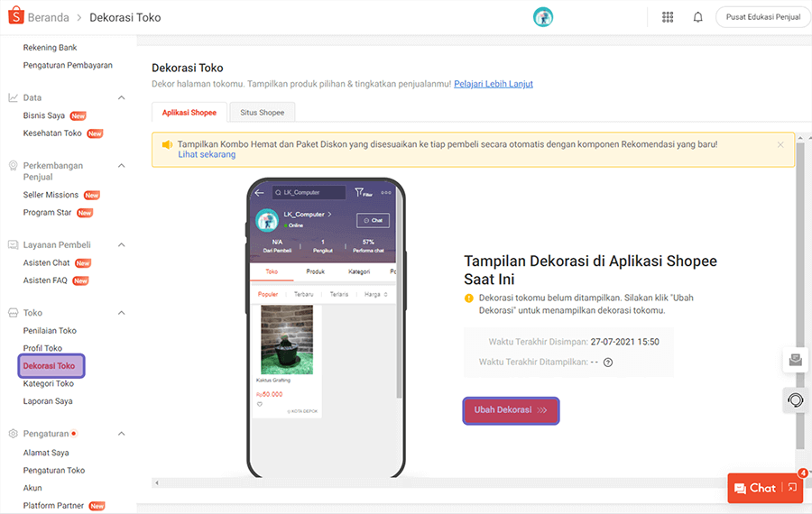Switch to Situs Shopee tab
Image resolution: width=812 pixels, height=514 pixels.
[x=262, y=113]
